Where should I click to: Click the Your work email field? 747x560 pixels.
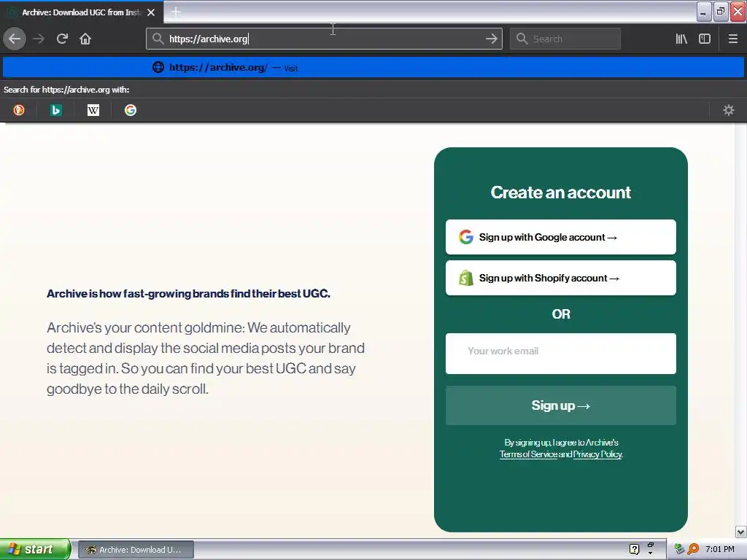tap(561, 354)
